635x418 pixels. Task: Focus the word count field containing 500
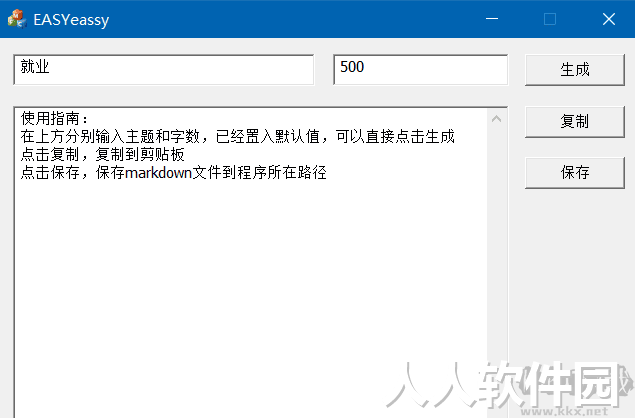tap(420, 70)
